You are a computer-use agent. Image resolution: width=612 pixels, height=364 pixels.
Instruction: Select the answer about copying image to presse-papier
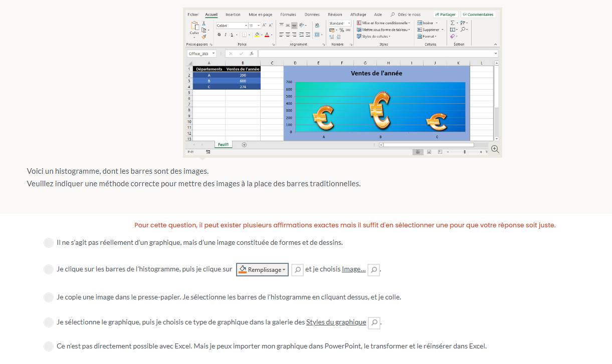click(49, 297)
